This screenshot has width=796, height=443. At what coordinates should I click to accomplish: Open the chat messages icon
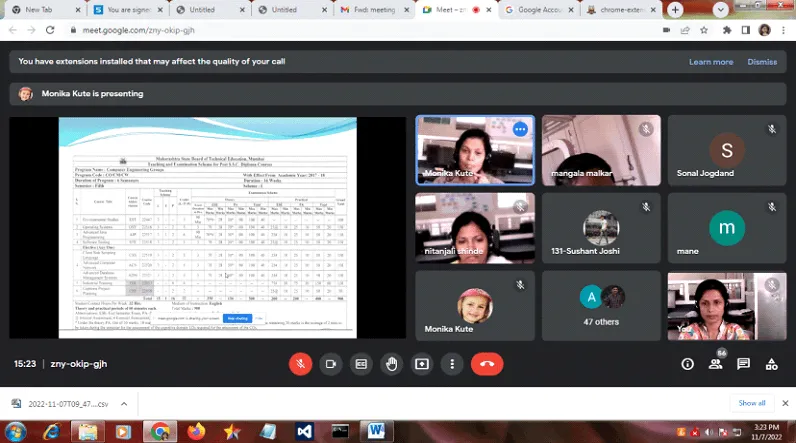click(743, 364)
